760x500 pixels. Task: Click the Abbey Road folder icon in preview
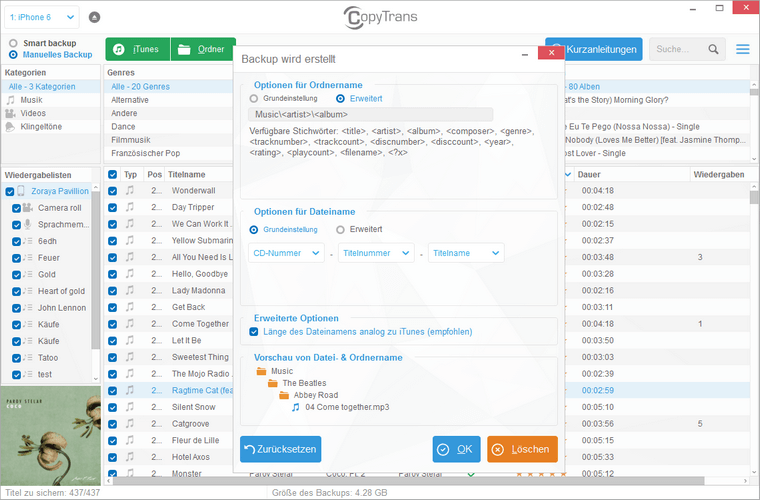coord(284,395)
